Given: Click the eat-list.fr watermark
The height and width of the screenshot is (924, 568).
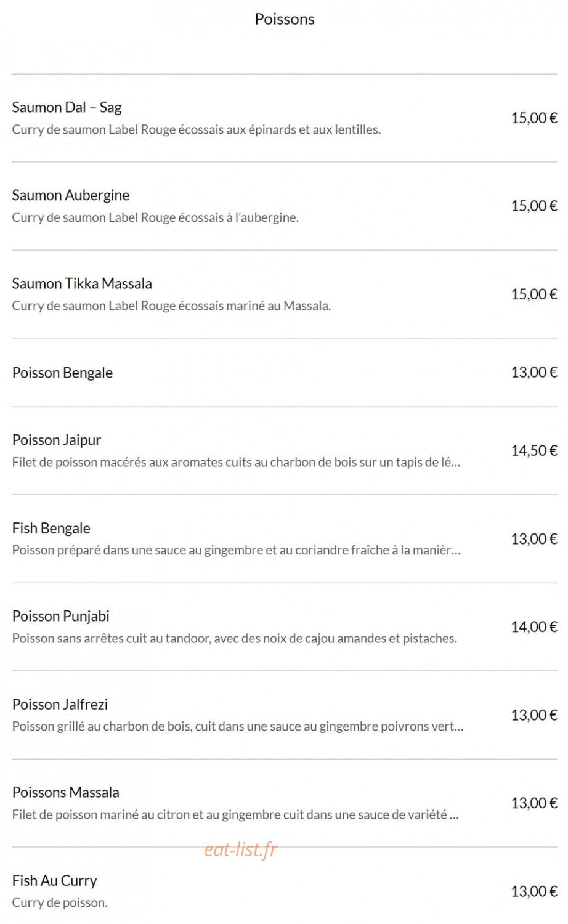Looking at the screenshot, I should (x=241, y=849).
